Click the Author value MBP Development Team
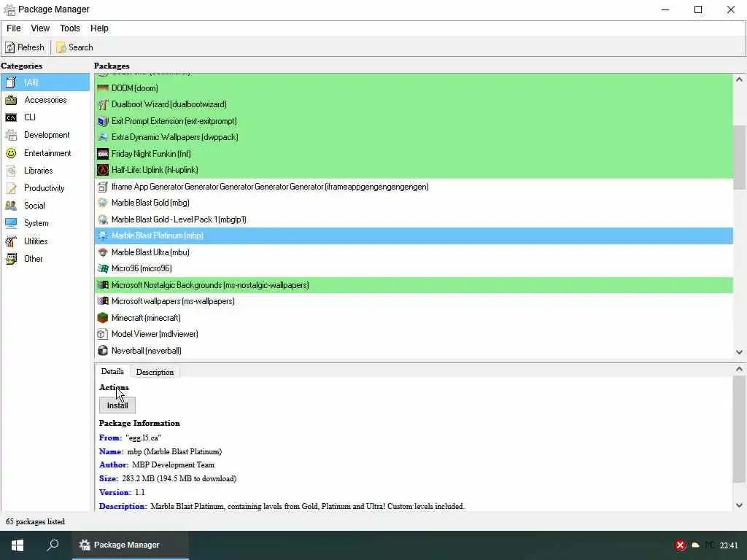747x560 pixels. (174, 464)
